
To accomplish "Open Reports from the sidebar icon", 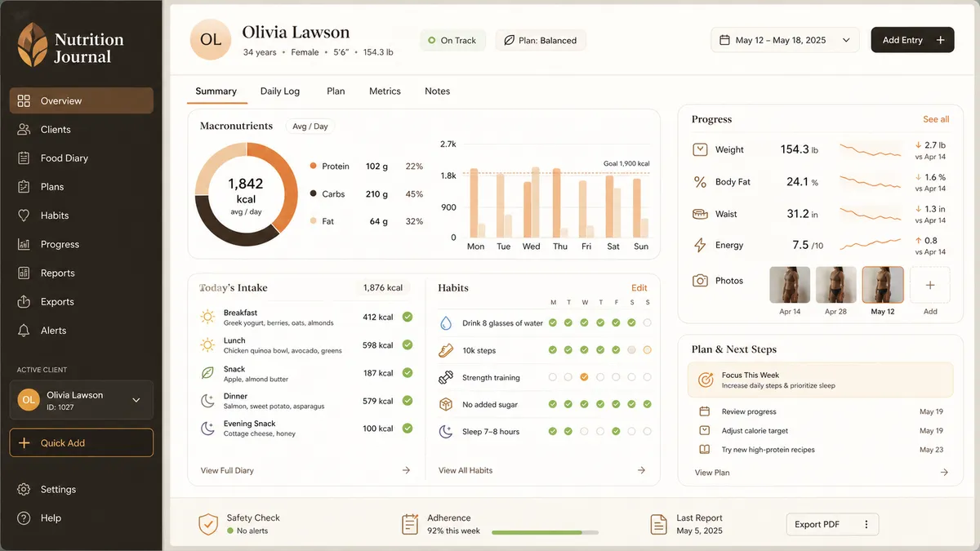I will (24, 273).
